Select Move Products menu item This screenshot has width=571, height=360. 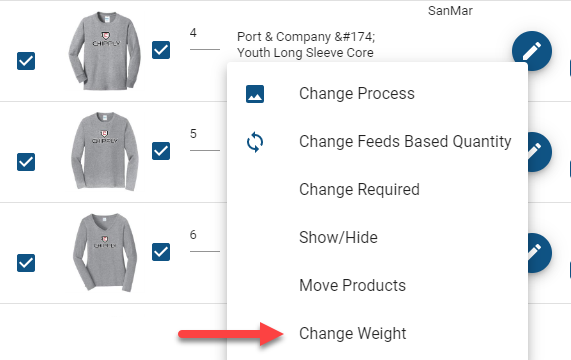pyautogui.click(x=377, y=285)
